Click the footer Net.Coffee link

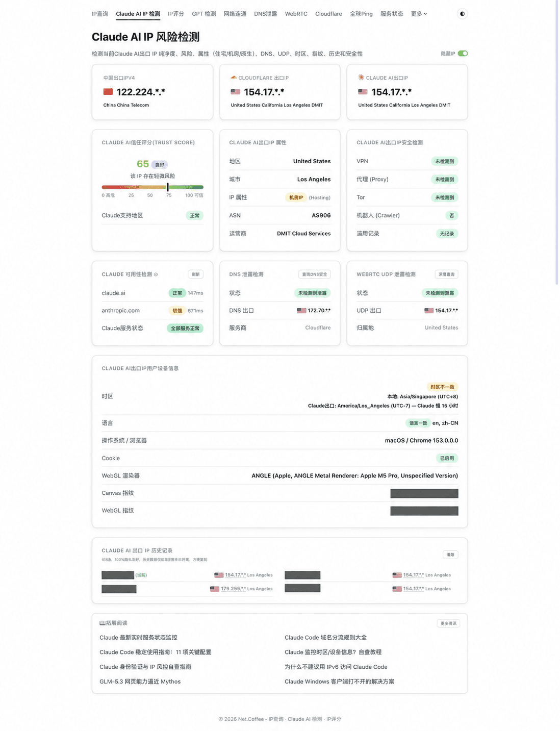[x=251, y=719]
